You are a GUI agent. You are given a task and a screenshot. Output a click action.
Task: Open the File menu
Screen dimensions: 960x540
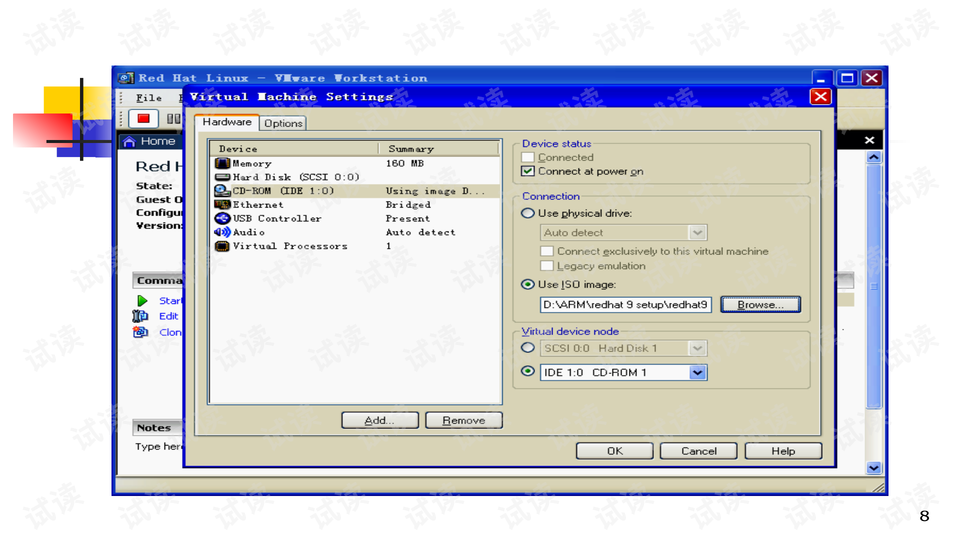[x=149, y=98]
